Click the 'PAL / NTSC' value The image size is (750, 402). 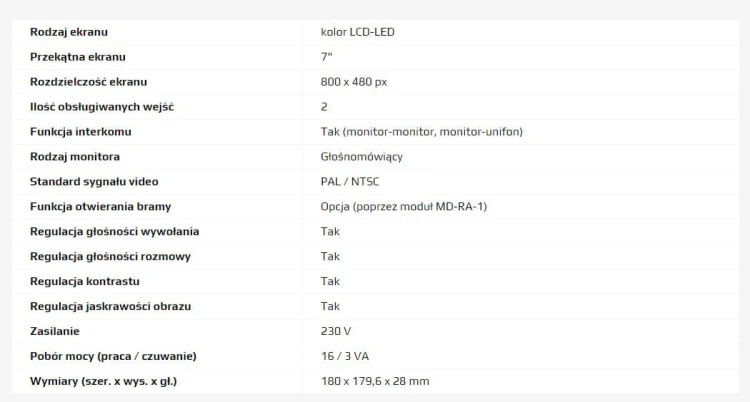click(350, 181)
